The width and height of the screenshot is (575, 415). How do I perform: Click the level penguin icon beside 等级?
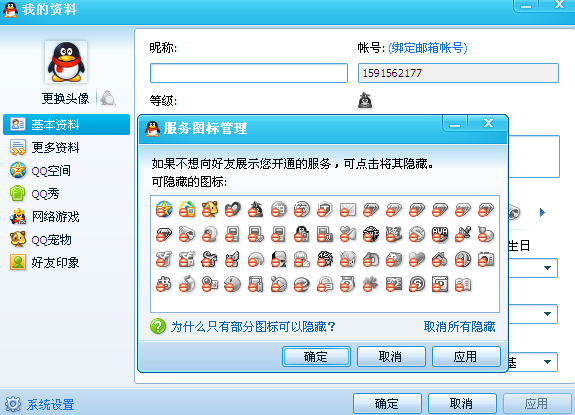pyautogui.click(x=365, y=100)
